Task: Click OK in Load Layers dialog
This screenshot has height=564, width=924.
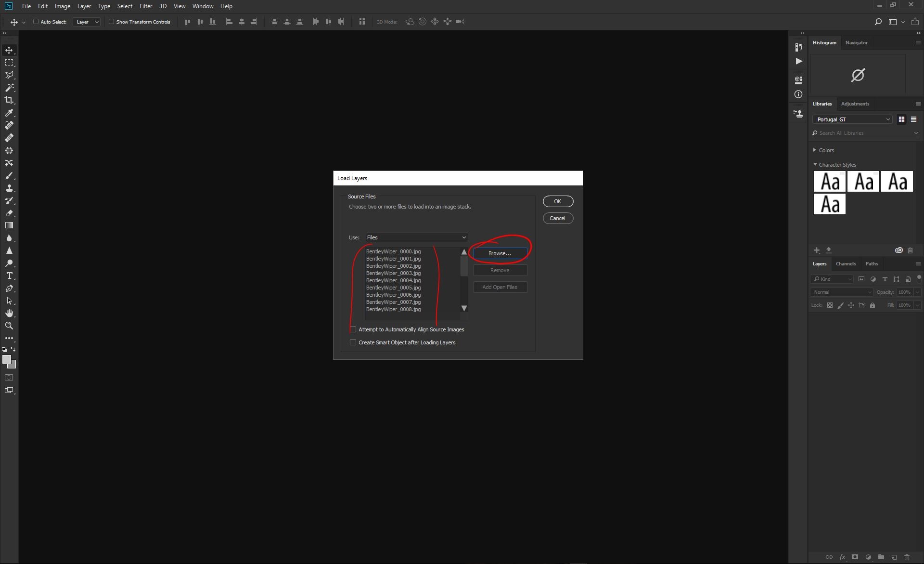Action: coord(558,201)
